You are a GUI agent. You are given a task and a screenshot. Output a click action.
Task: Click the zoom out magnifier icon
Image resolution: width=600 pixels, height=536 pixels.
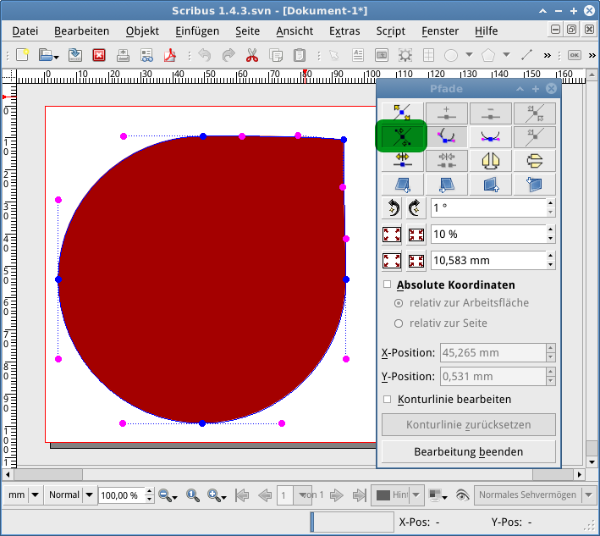pos(166,495)
